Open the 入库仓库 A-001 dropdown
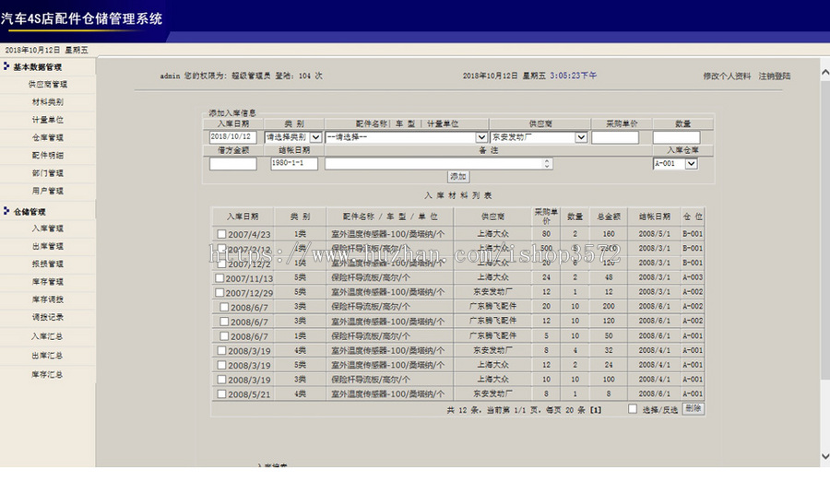830x504 pixels. (675, 163)
